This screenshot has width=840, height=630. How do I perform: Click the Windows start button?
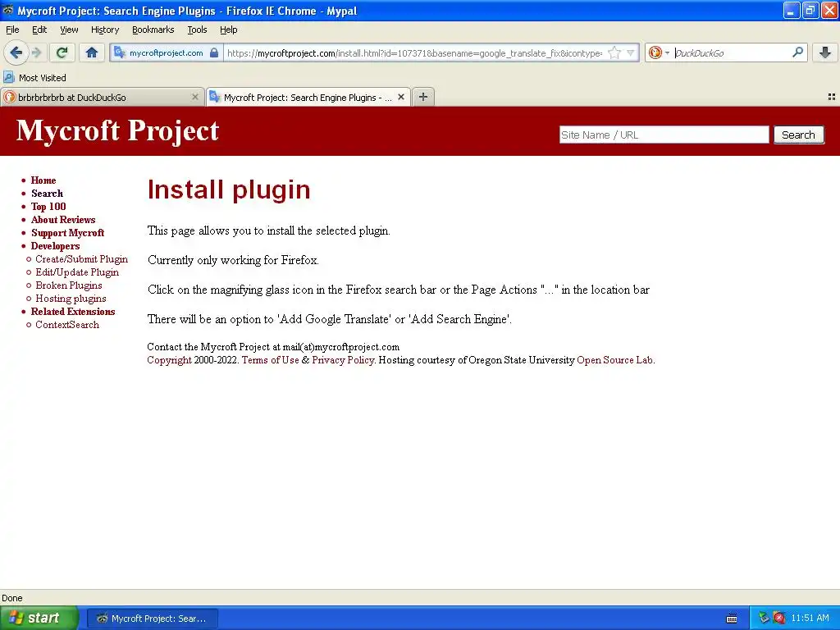click(x=39, y=618)
